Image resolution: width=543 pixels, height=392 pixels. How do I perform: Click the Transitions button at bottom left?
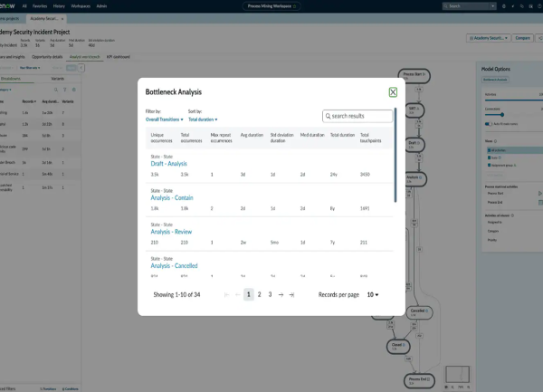click(x=48, y=389)
